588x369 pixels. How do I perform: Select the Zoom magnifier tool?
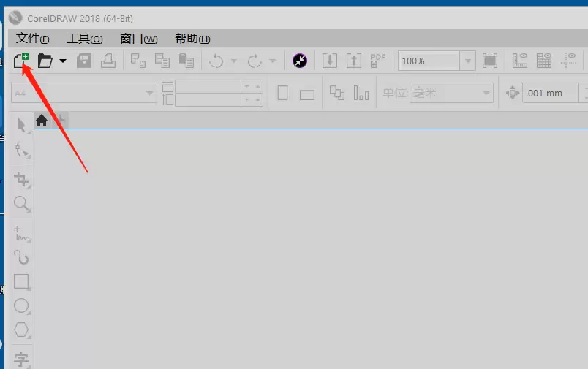(x=22, y=204)
